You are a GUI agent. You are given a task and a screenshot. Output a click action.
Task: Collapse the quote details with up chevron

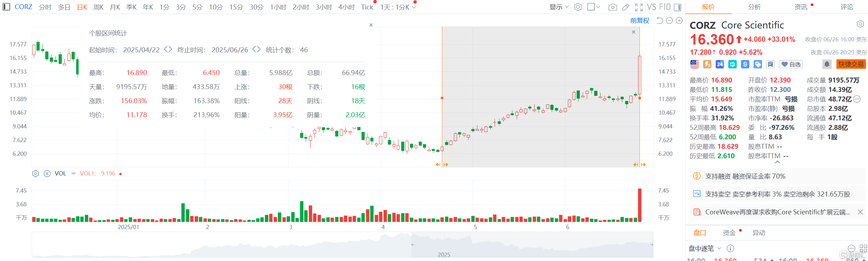point(777,162)
